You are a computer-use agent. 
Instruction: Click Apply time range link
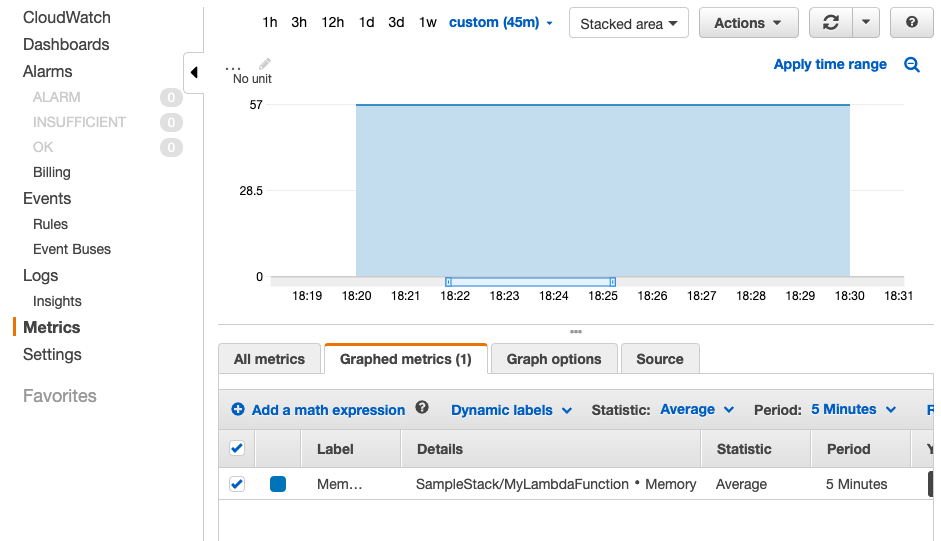tap(830, 64)
